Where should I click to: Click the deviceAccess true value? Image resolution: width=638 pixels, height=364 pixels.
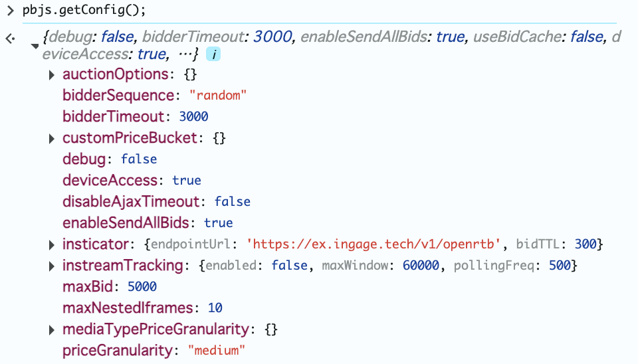[186, 180]
